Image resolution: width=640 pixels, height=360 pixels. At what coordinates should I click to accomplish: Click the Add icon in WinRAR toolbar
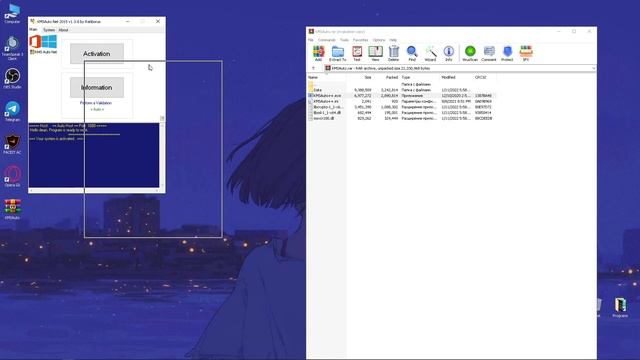(318, 53)
